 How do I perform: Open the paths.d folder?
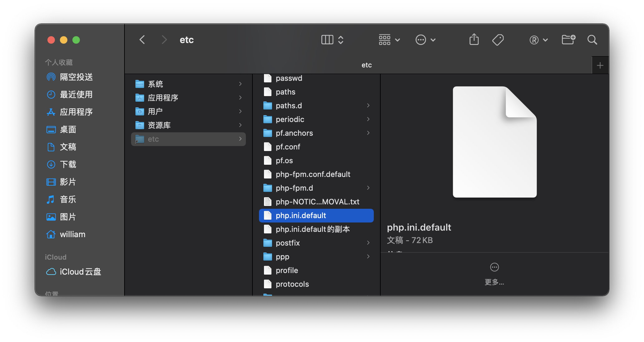[x=316, y=106]
